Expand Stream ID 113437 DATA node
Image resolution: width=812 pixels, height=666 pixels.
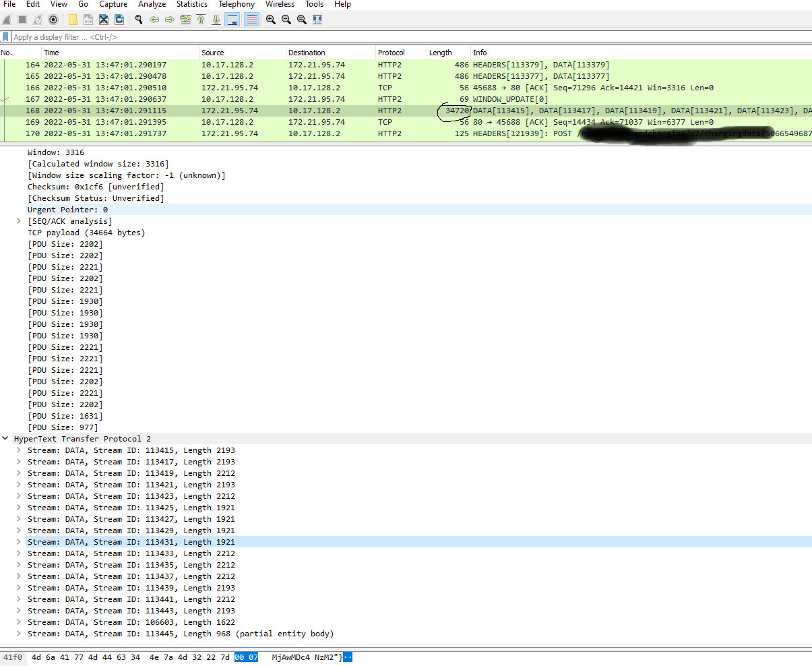pos(19,576)
